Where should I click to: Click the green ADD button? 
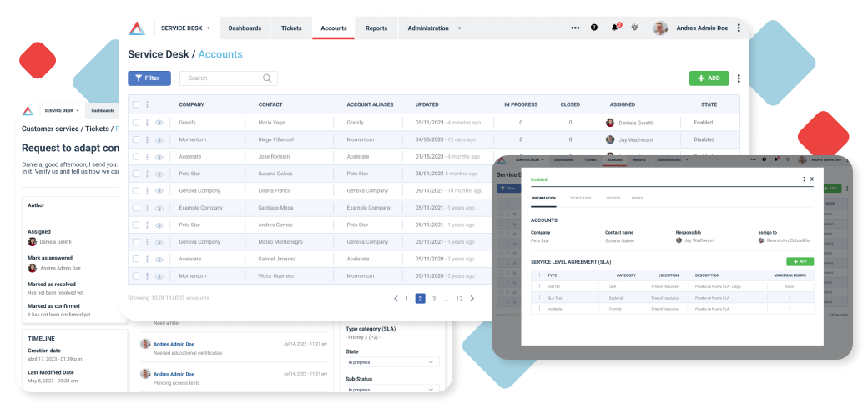709,78
